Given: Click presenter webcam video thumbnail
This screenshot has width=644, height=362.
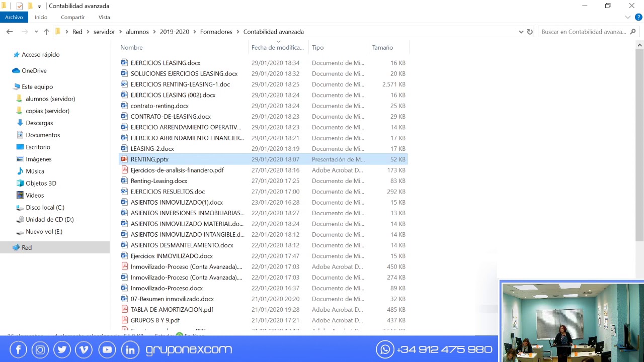Looking at the screenshot, I should (x=573, y=322).
